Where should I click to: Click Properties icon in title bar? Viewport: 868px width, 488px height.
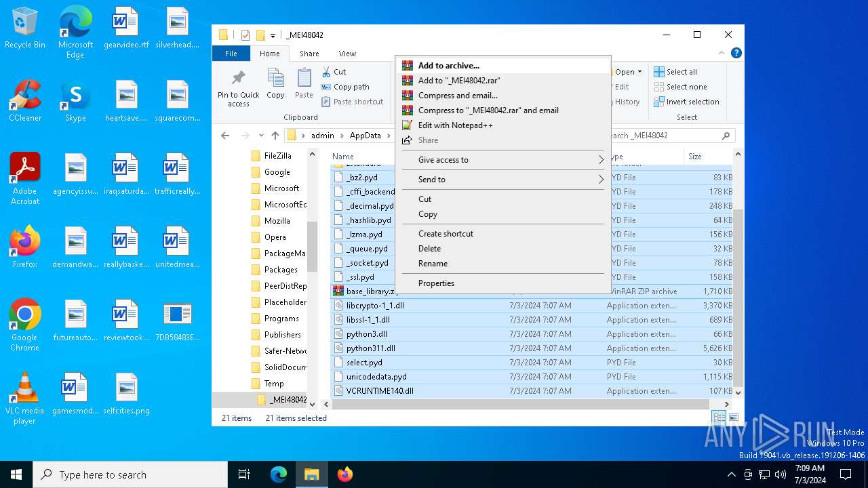(245, 35)
